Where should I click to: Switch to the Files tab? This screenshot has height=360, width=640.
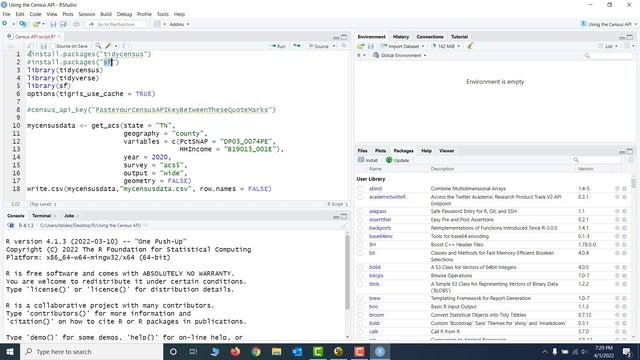(362, 151)
